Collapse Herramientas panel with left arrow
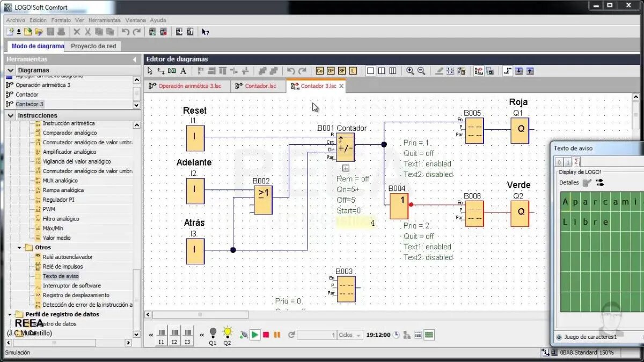 [x=134, y=60]
